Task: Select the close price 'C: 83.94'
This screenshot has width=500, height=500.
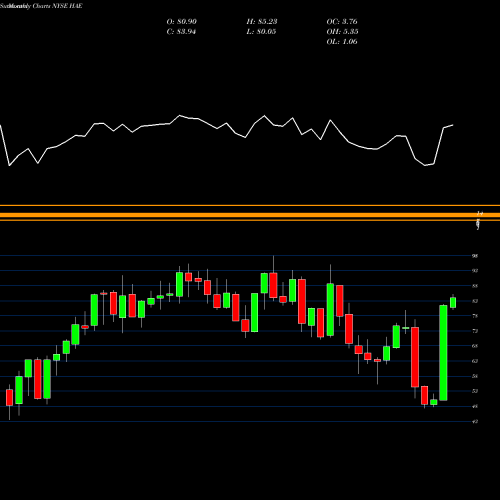Action: (x=181, y=32)
